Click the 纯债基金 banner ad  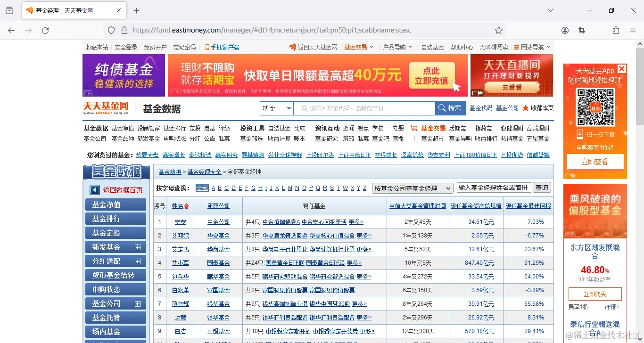[124, 75]
